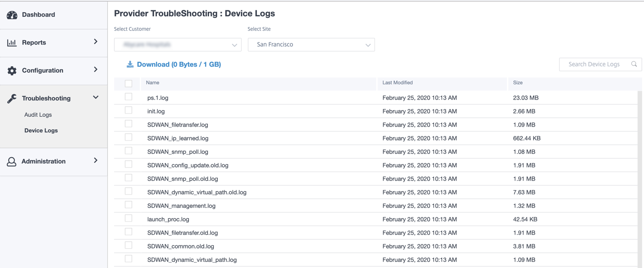Check the box for ps.1.log
This screenshot has width=644, height=268.
[x=128, y=97]
